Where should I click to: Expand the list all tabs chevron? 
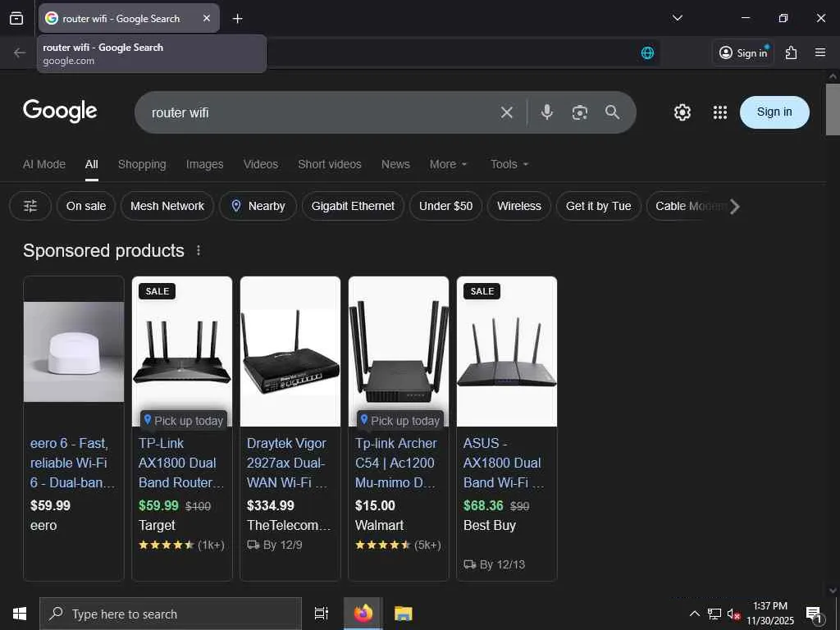(x=677, y=18)
